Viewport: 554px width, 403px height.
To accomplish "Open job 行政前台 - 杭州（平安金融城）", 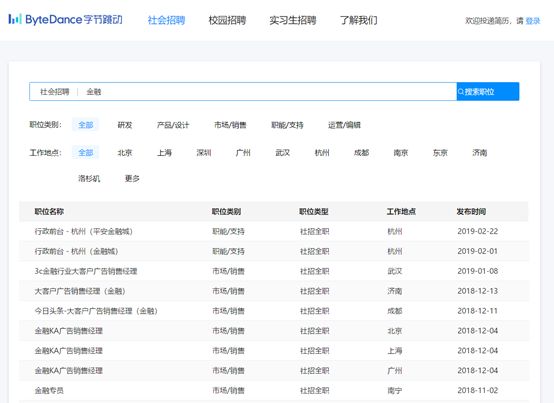I will (x=83, y=232).
